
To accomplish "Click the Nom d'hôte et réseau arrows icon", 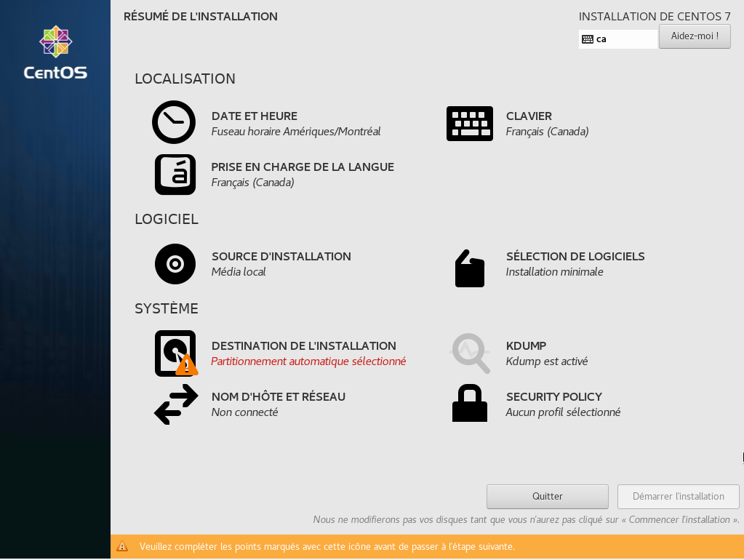I will [176, 404].
